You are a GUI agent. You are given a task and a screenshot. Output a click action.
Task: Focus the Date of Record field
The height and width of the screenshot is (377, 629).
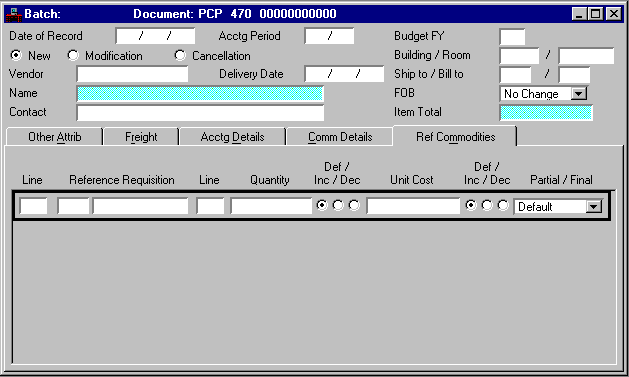tap(155, 36)
